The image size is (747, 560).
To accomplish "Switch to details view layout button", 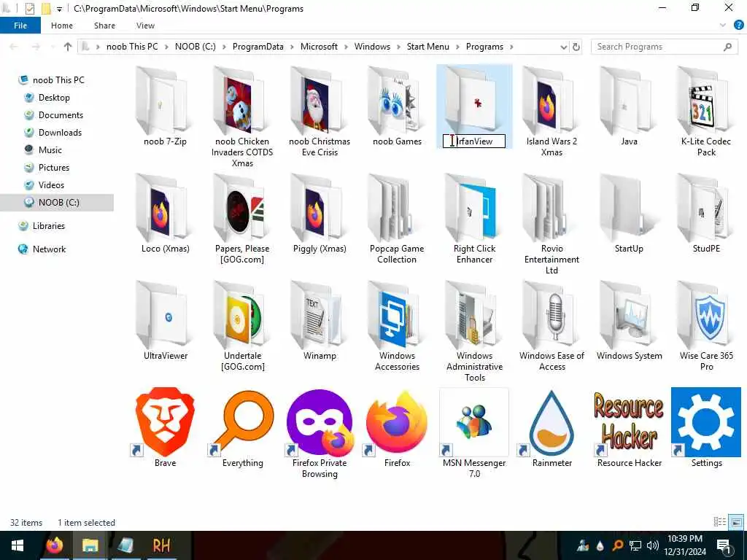I will coord(719,522).
